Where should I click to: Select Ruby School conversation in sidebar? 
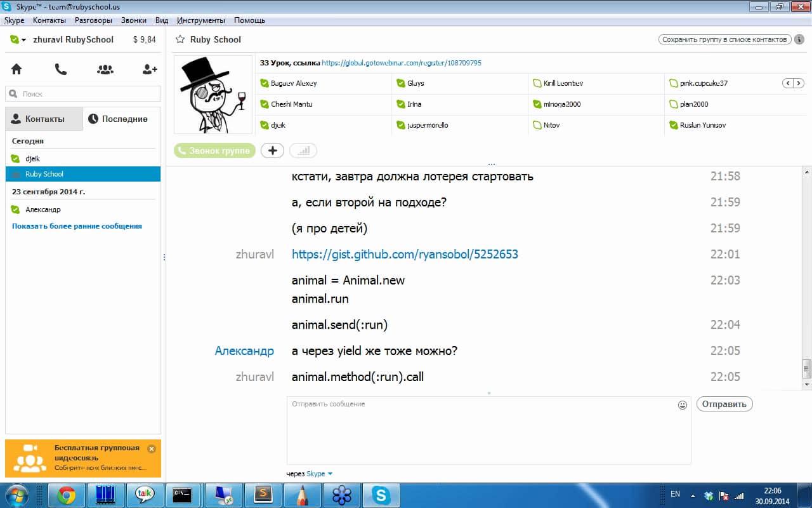83,174
